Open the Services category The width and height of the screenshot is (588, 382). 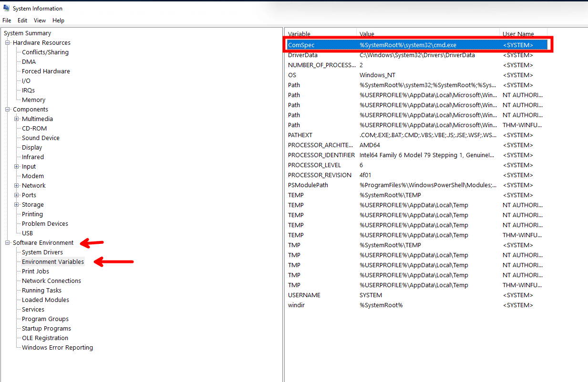coord(33,310)
